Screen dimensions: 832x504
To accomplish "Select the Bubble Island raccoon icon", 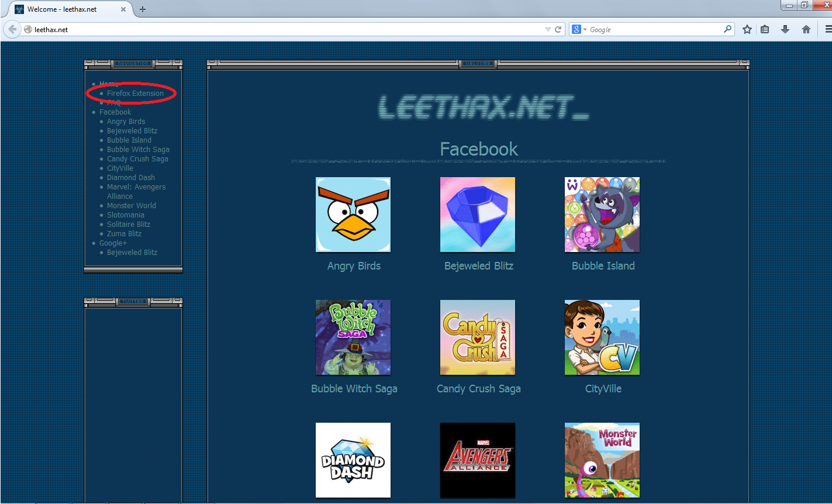I will (602, 215).
